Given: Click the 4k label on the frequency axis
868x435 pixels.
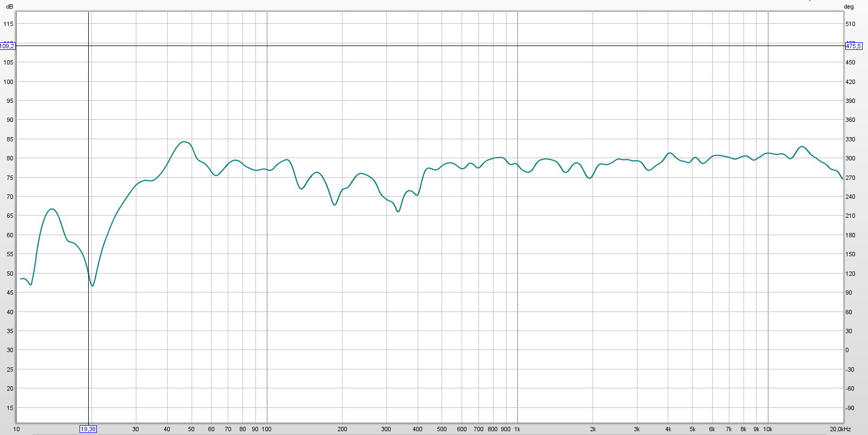Looking at the screenshot, I should tap(668, 429).
